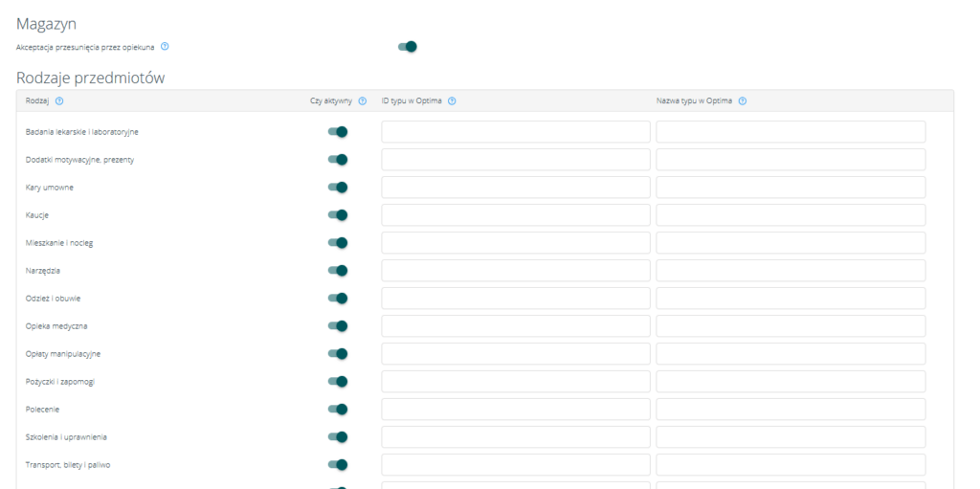Click help icon beside Czy aktywny header
The height and width of the screenshot is (489, 980).
pos(363,101)
